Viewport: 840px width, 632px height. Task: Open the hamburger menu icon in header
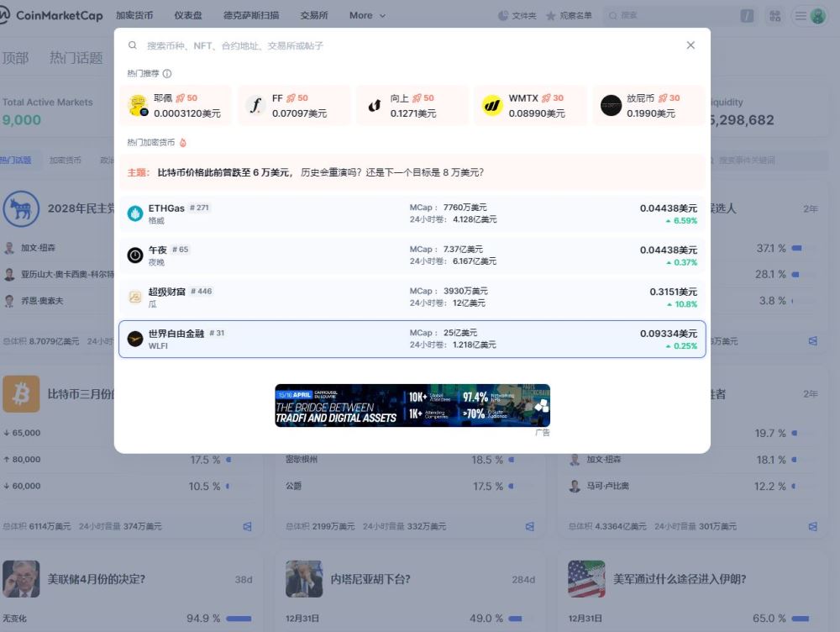801,15
